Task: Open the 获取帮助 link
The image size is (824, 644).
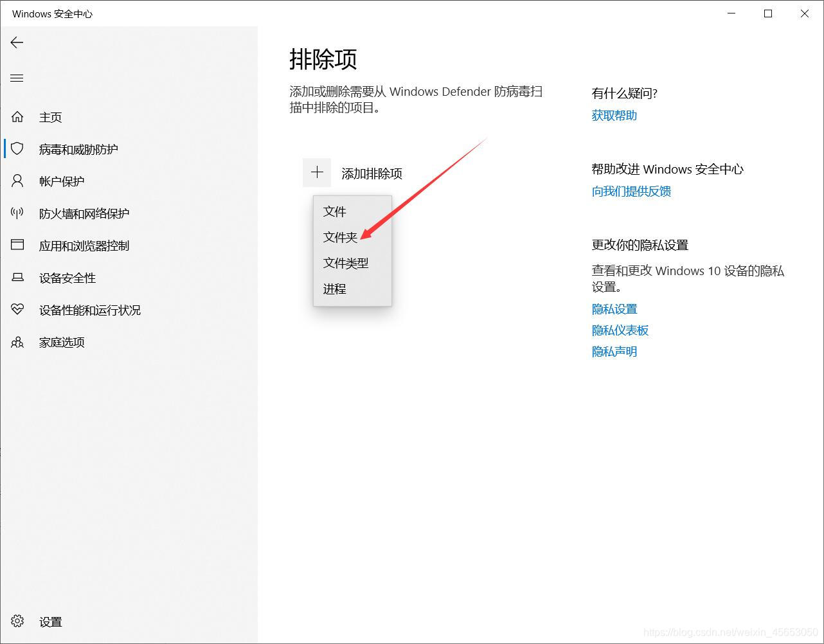Action: (x=614, y=115)
